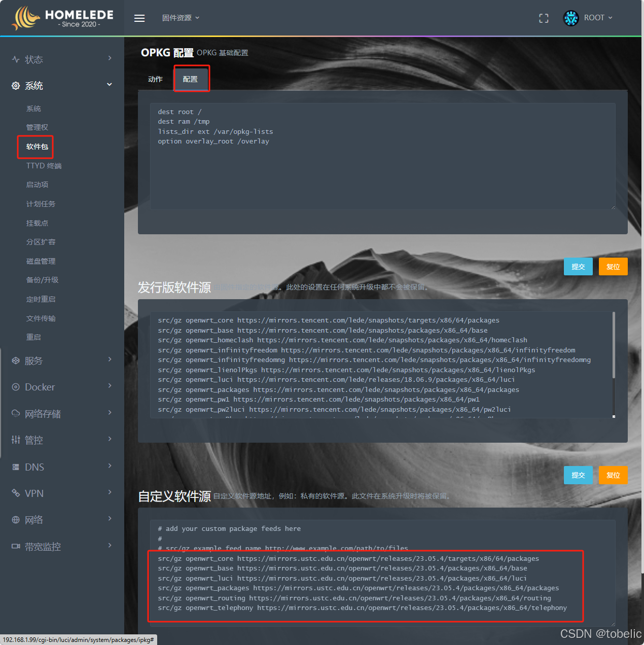Click the 'option overlay_root /overlay' line
Image resolution: width=644 pixels, height=645 pixels.
click(x=213, y=141)
